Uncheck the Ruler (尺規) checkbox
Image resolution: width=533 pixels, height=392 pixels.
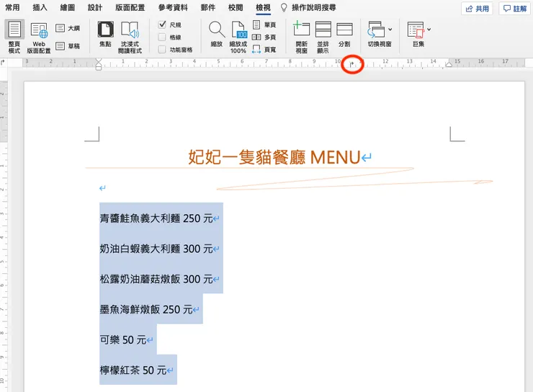click(162, 24)
